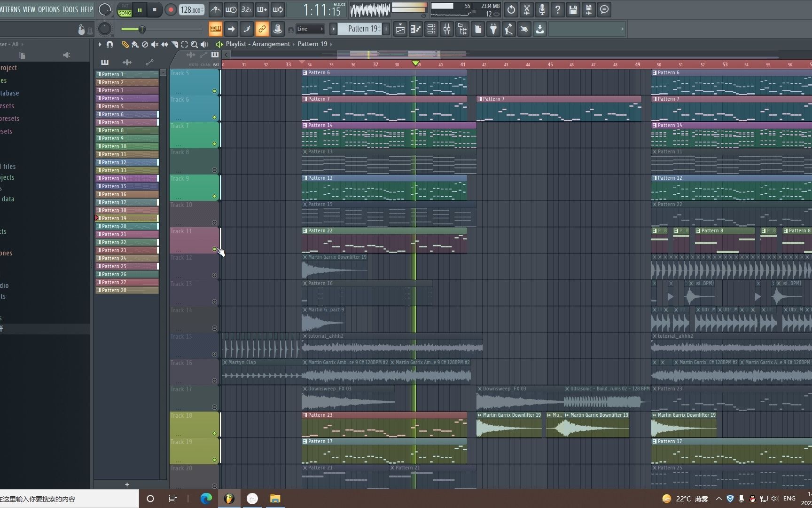812x508 pixels.
Task: Open the tempo tapper icon
Action: pyautogui.click(x=509, y=29)
